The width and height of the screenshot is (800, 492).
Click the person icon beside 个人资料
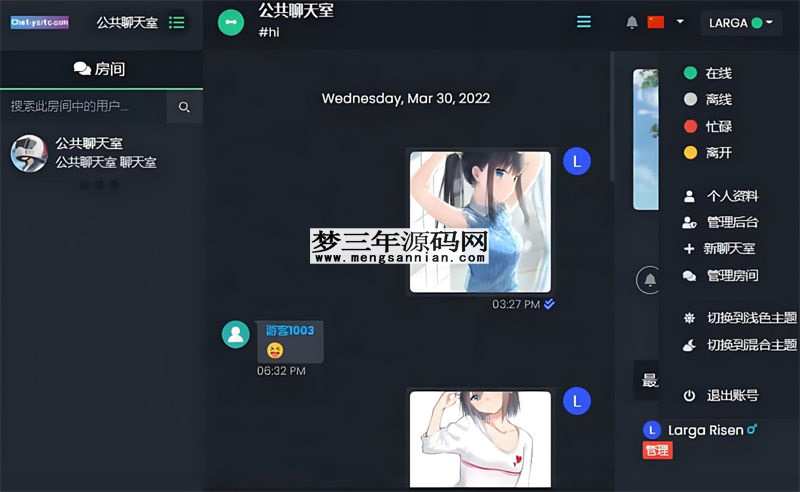689,196
